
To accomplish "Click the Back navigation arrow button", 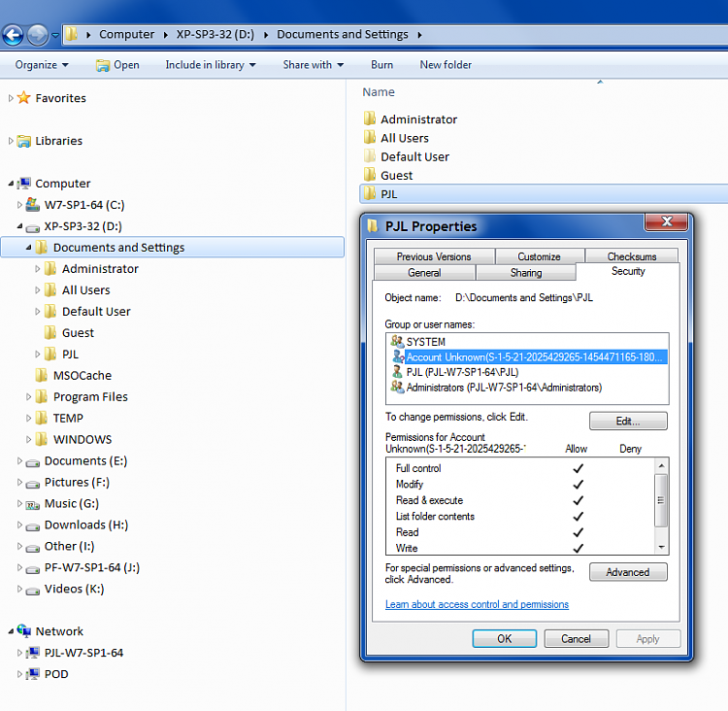I will (13, 36).
